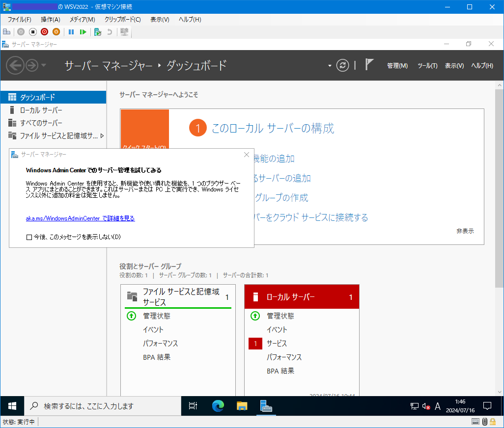The height and width of the screenshot is (428, 504).
Task: Check the 今後、このメッセージを表示しない checkbox
Action: tap(29, 237)
